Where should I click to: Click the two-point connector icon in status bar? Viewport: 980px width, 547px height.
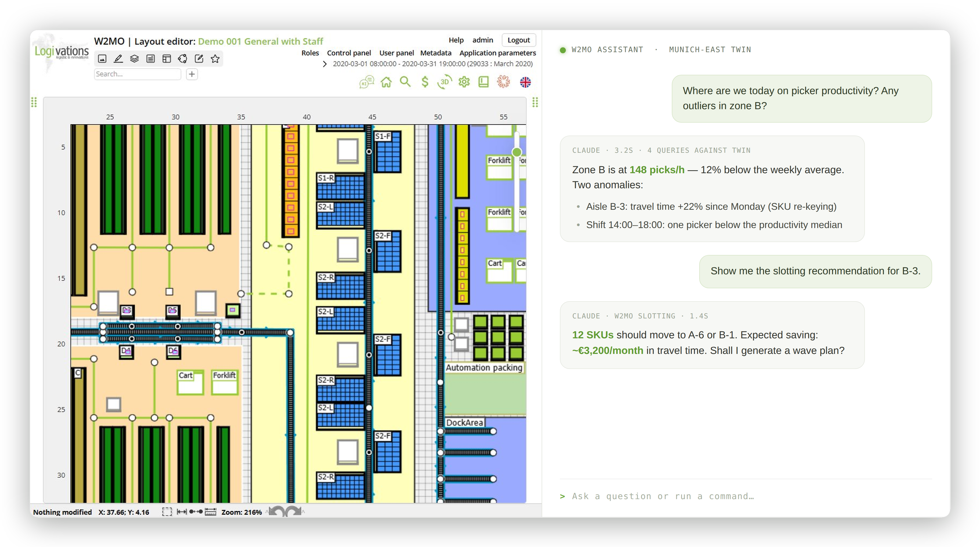click(196, 512)
